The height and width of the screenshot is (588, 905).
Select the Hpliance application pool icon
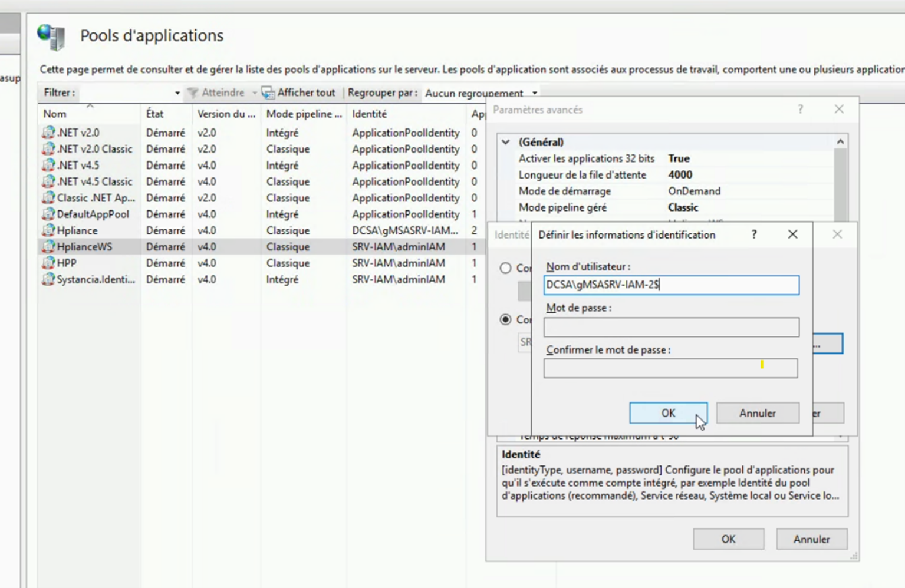[48, 230]
